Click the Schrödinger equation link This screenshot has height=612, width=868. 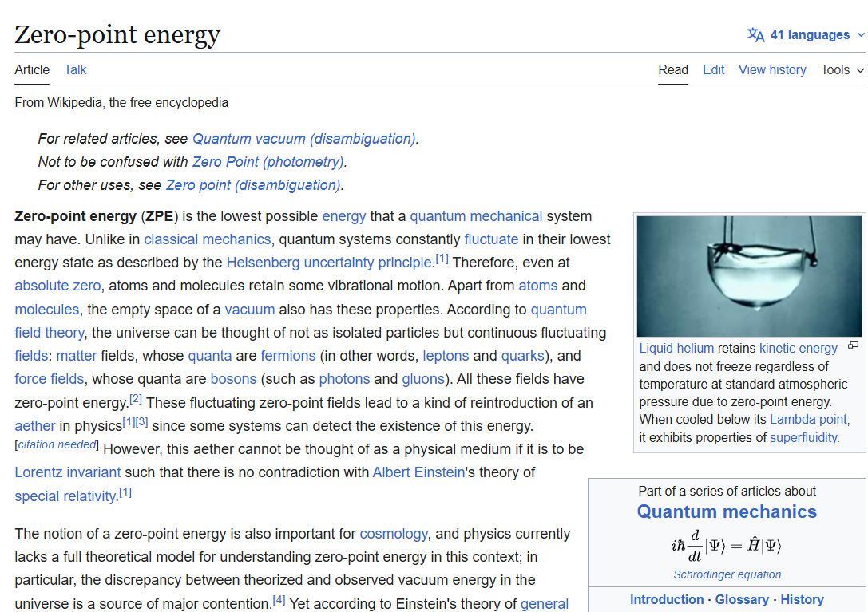tap(727, 575)
